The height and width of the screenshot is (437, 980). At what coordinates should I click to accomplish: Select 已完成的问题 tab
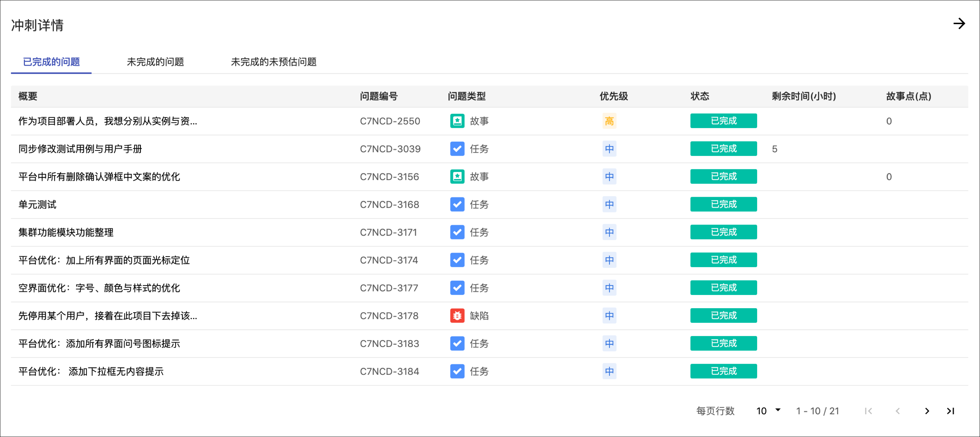pyautogui.click(x=51, y=62)
